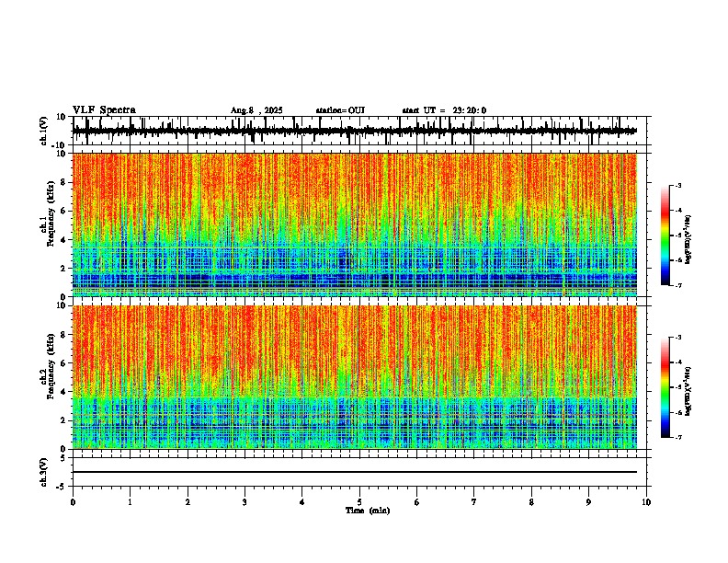Click the ch.1 color bar "log(PSD)" unit label
Viewport: 728px width, 563px height.
pyautogui.click(x=688, y=239)
